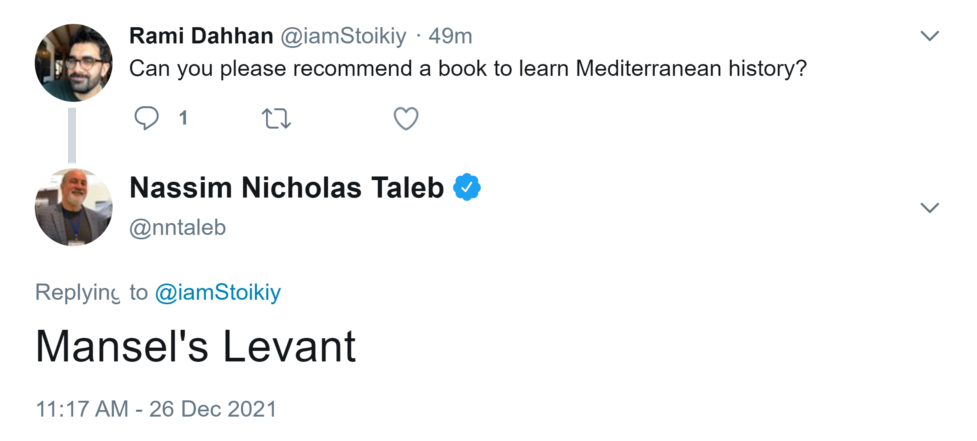Open Rami Dahhan's profile picture
The width and height of the screenshot is (977, 441).
coord(73,63)
